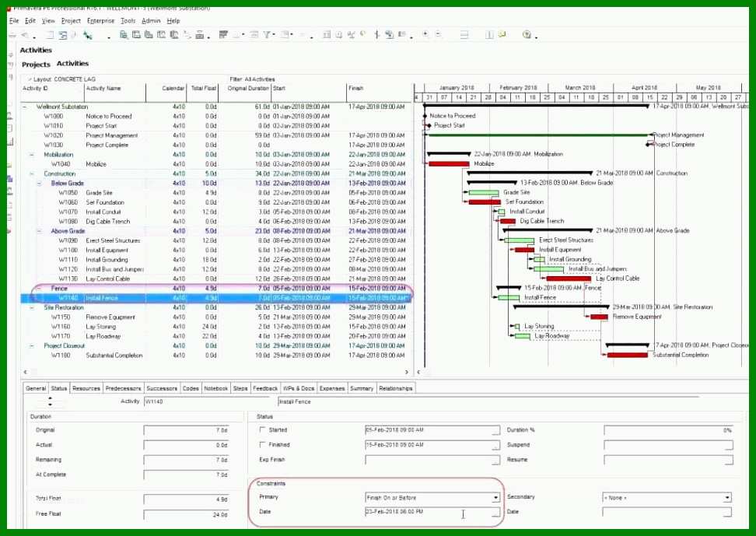Switch to the Steps details tab
The height and width of the screenshot is (536, 756).
[x=240, y=388]
